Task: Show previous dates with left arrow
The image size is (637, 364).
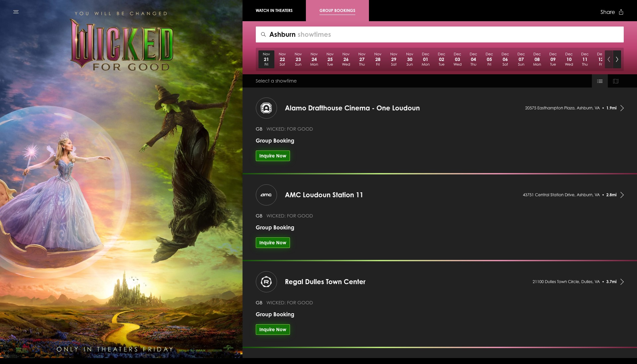Action: [x=609, y=59]
